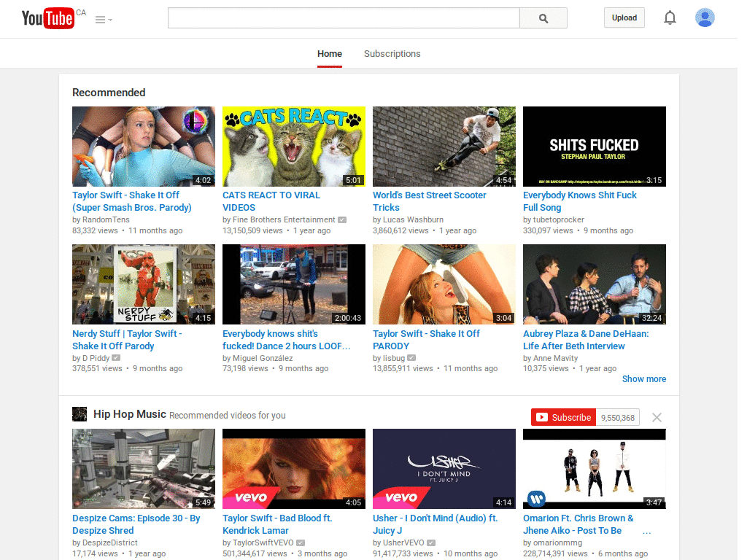This screenshot has width=747, height=560.
Task: Focus the YouTube search box
Action: click(x=344, y=18)
